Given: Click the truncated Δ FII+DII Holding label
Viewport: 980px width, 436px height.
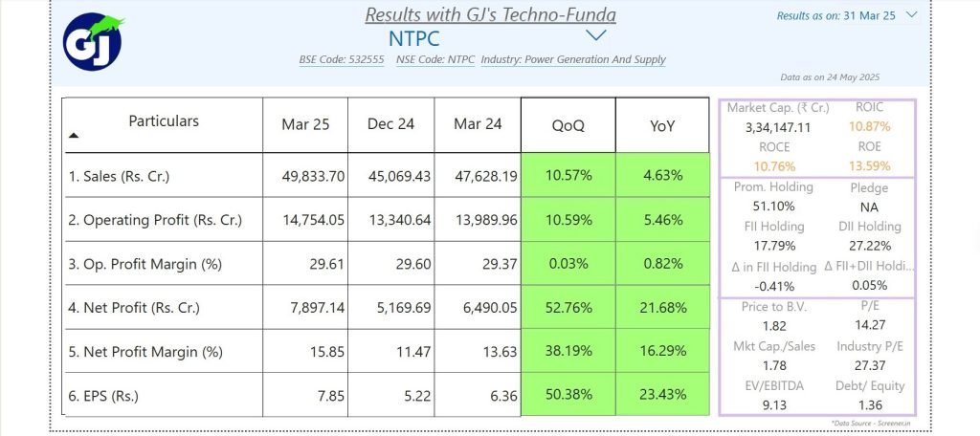Looking at the screenshot, I should [x=869, y=266].
